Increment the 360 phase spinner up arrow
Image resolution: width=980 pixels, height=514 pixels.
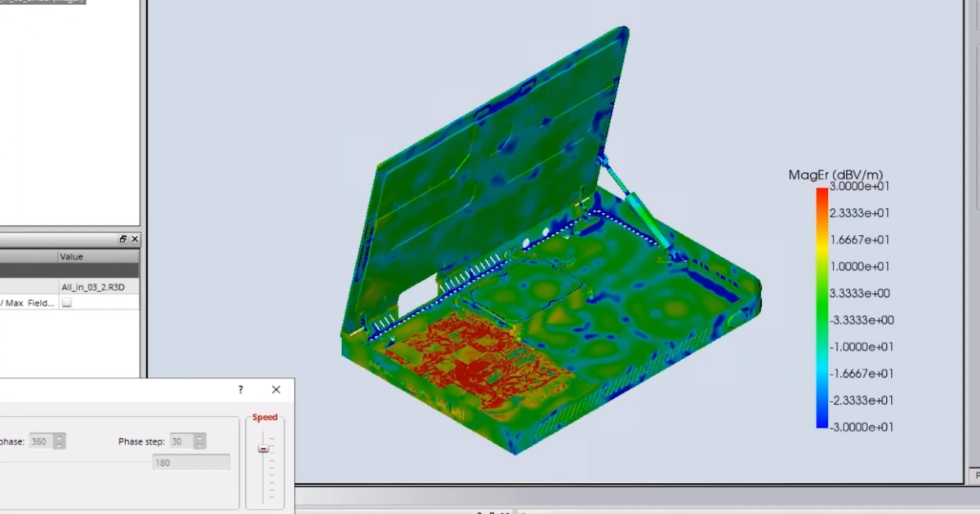(x=59, y=438)
